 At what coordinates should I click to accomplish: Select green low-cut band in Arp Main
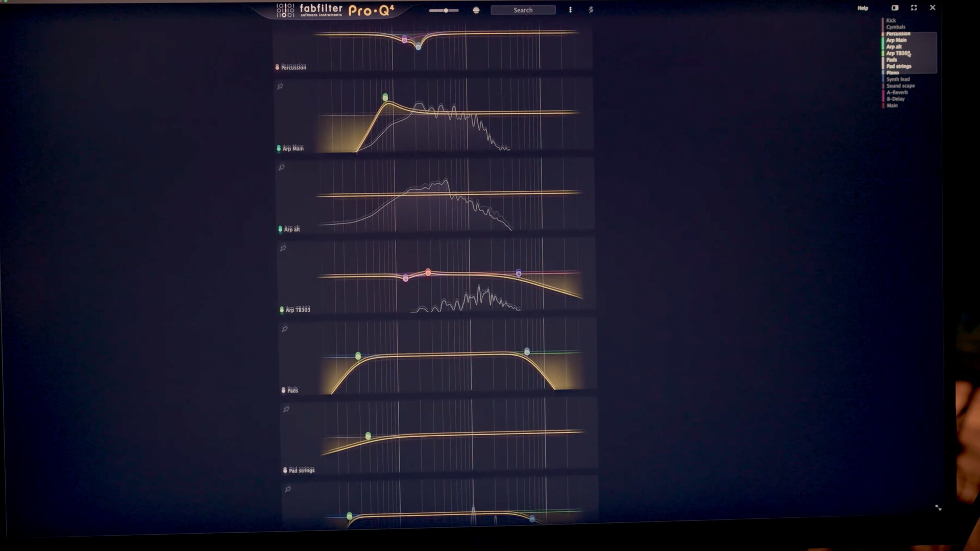click(x=385, y=97)
